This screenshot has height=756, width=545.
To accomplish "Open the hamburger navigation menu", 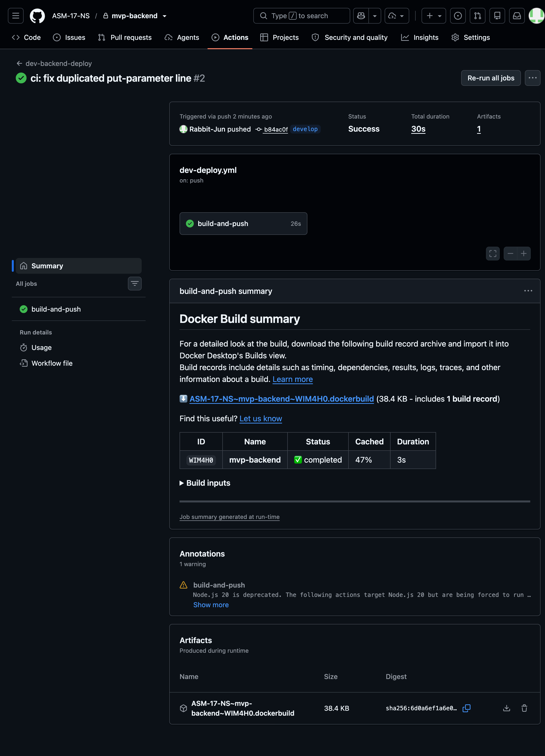I will pos(16,16).
